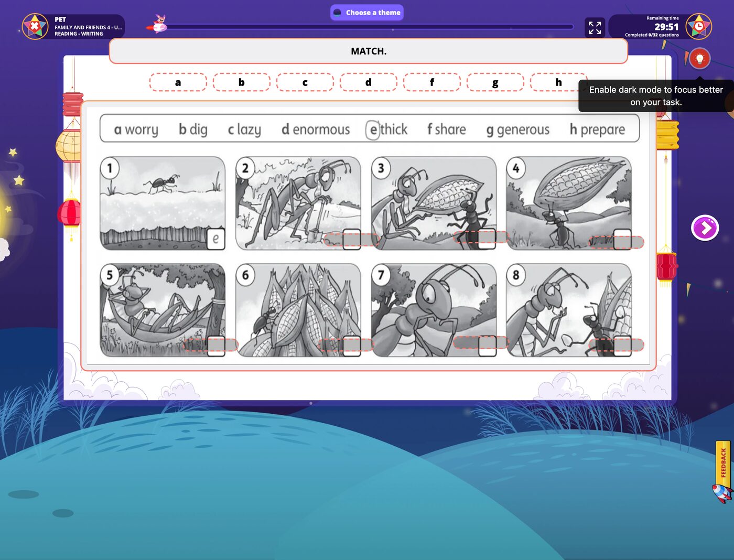Click the circled 'e thick' word

tap(387, 130)
